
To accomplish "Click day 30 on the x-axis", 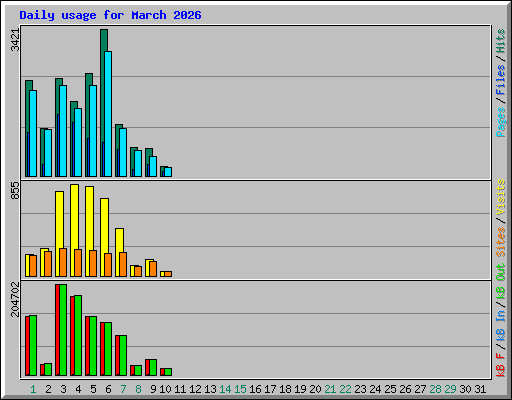I will tap(465, 389).
